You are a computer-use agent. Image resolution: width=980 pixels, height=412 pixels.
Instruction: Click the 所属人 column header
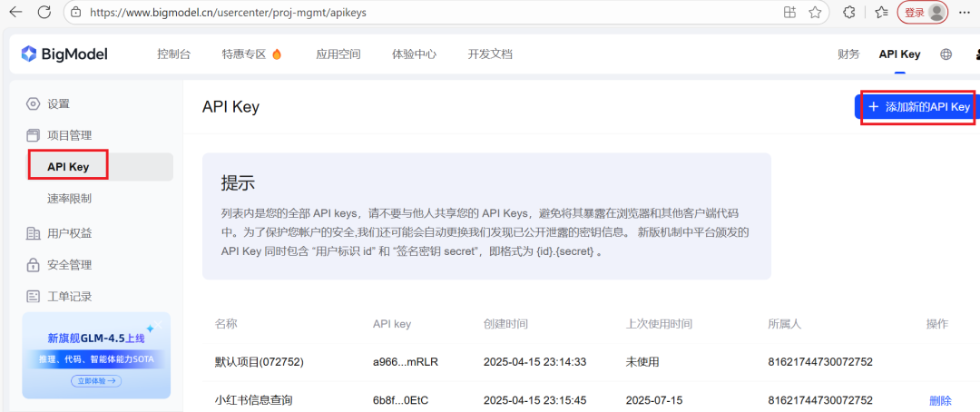[x=784, y=324]
